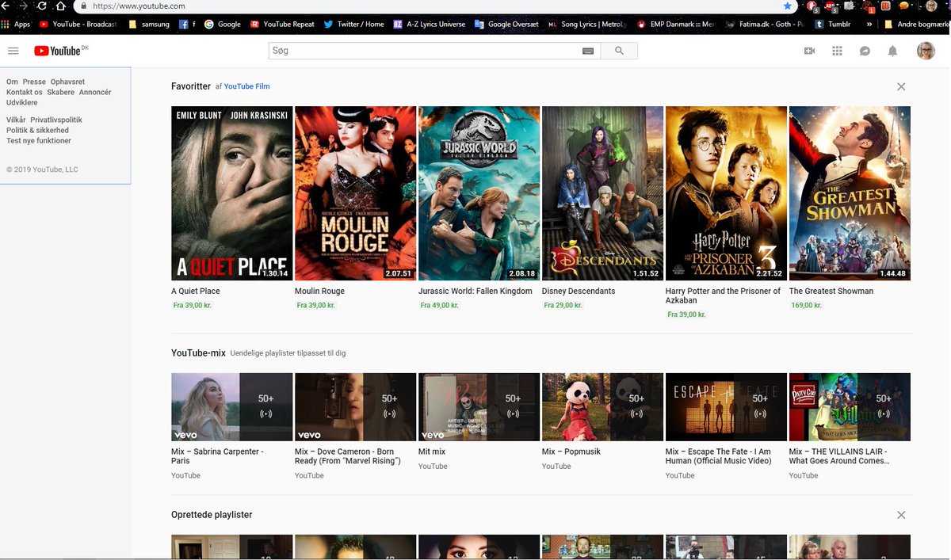Expand Andre bogmærker folder
Viewport: 951px width, 560px height.
coord(916,24)
